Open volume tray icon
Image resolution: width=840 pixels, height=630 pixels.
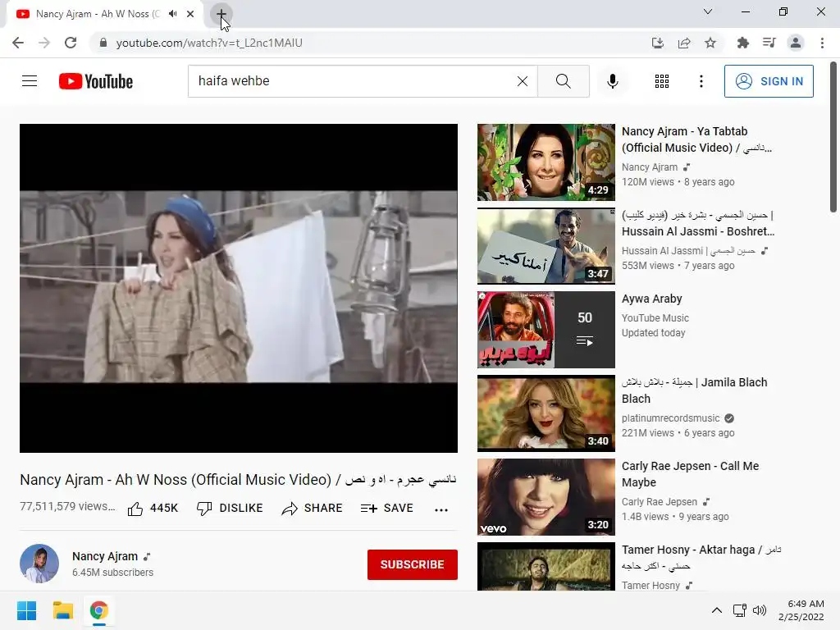[759, 610]
